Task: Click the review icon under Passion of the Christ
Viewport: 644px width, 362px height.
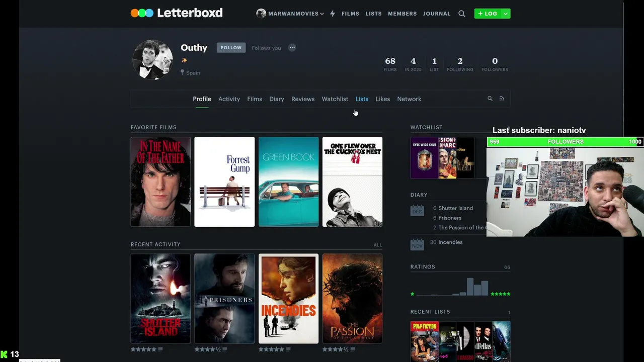Action: click(352, 349)
